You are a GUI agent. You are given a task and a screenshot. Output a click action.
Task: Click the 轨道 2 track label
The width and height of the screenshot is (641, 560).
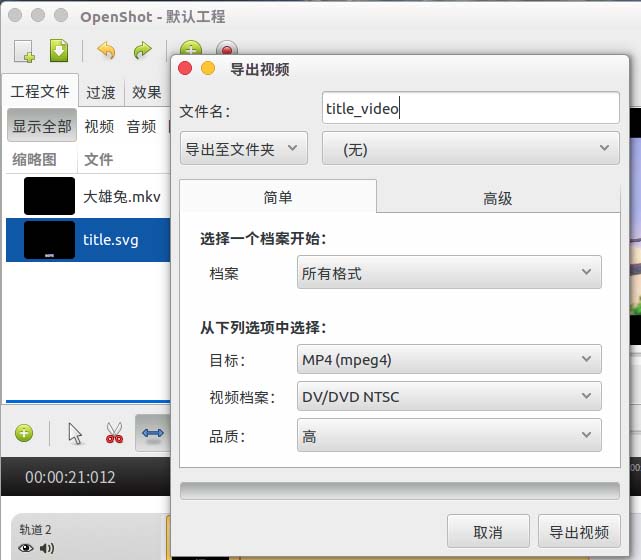point(36,530)
